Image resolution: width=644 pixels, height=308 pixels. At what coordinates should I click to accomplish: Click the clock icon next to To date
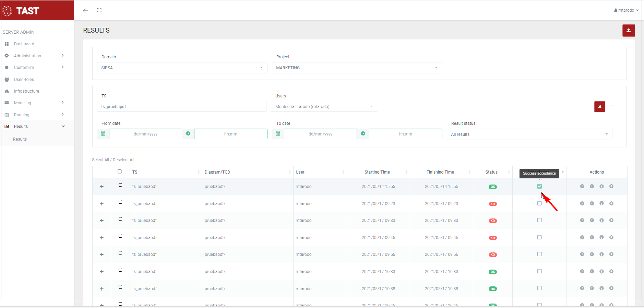(x=363, y=134)
